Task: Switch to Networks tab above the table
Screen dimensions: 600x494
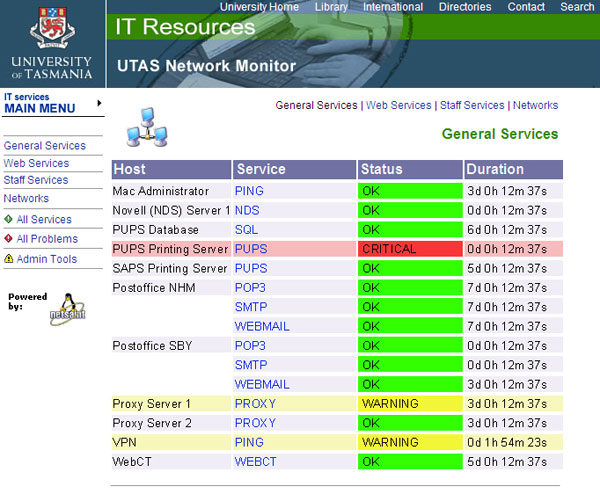Action: (535, 105)
